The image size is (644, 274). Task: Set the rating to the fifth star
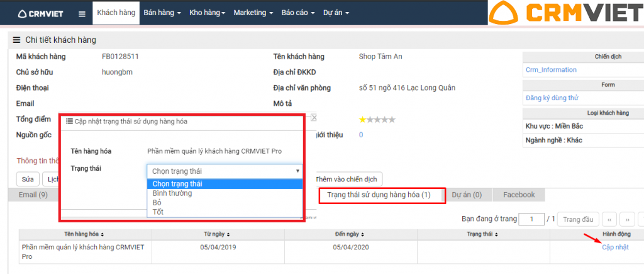tap(392, 120)
